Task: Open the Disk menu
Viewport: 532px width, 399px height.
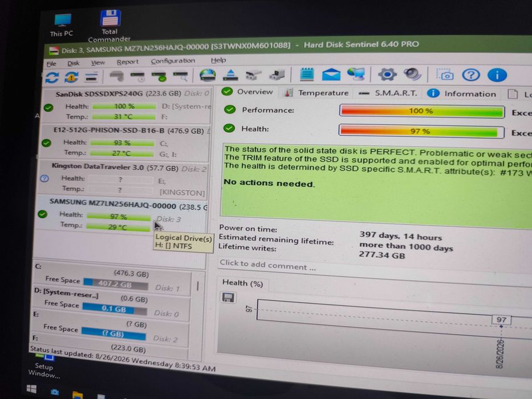Action: (74, 63)
